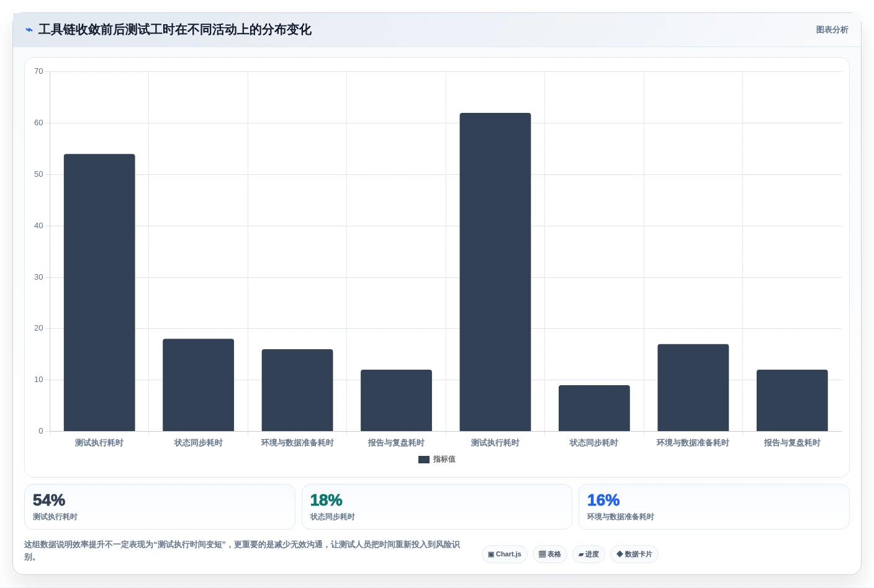This screenshot has width=874, height=588.
Task: Click the first 测试执行耗时 bar at 54
Action: point(99,293)
